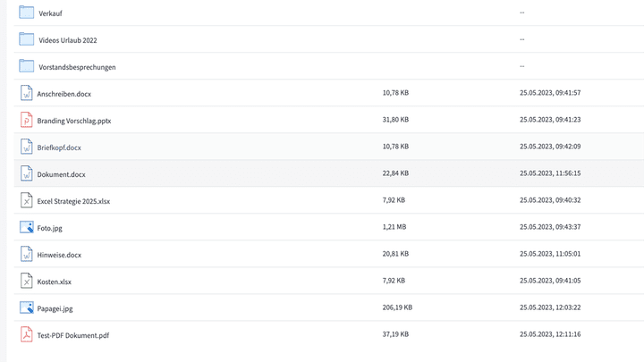Click the Vorstandsbesprechungen folder icon
The height and width of the screenshot is (362, 644).
(26, 66)
